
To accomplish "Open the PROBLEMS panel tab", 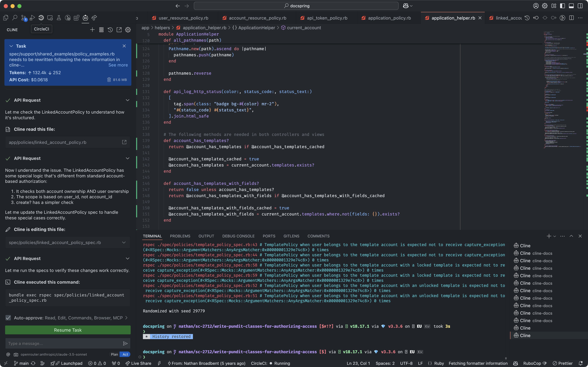I will [x=180, y=236].
